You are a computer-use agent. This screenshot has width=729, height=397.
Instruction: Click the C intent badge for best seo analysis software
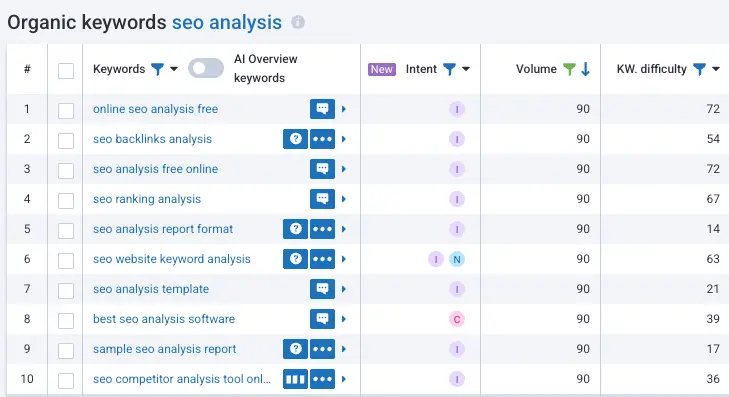point(457,319)
